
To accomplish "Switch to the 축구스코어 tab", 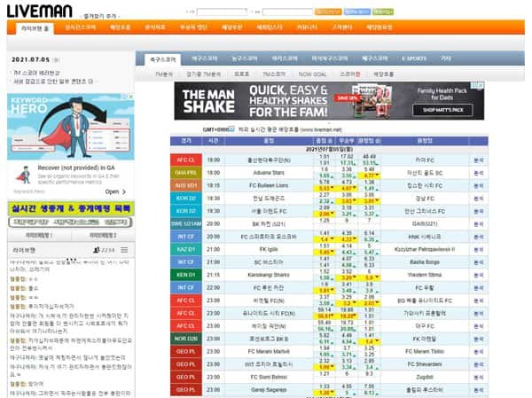I will click(163, 59).
